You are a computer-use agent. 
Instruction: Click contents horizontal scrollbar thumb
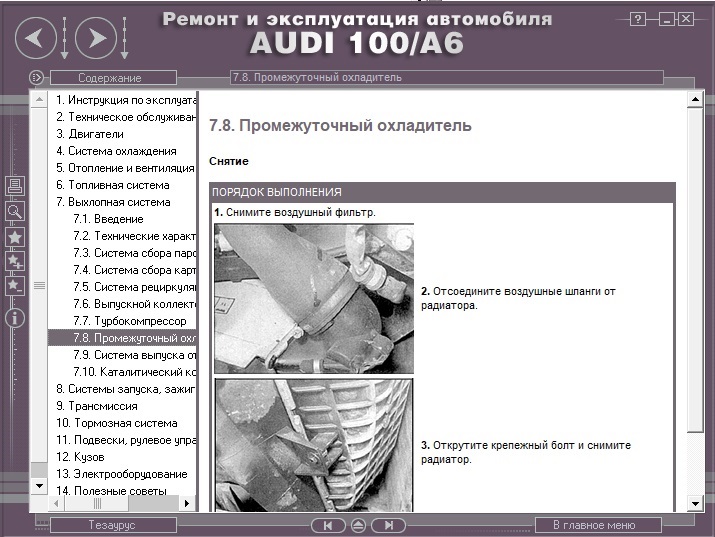coord(97,503)
